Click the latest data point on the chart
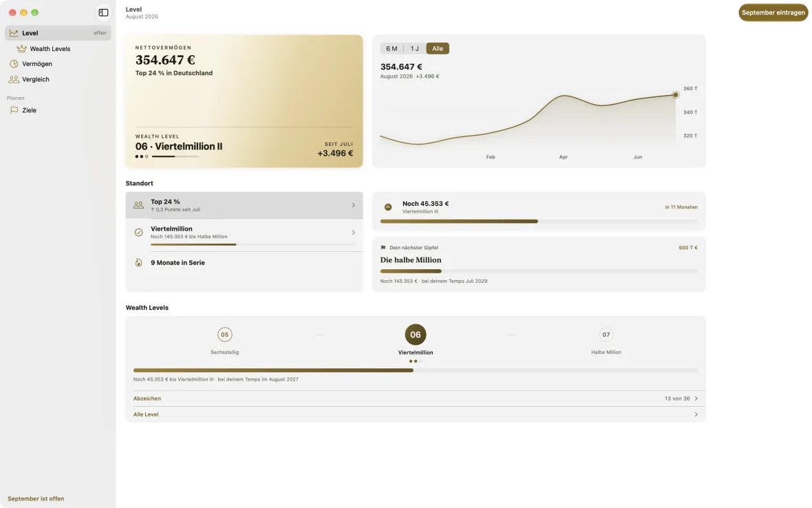 675,95
